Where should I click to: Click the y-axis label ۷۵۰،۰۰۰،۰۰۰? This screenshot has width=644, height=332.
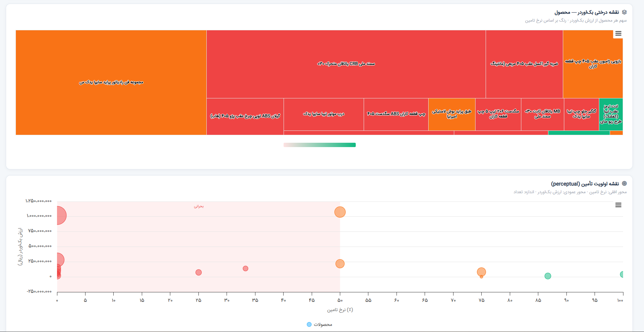(x=40, y=231)
